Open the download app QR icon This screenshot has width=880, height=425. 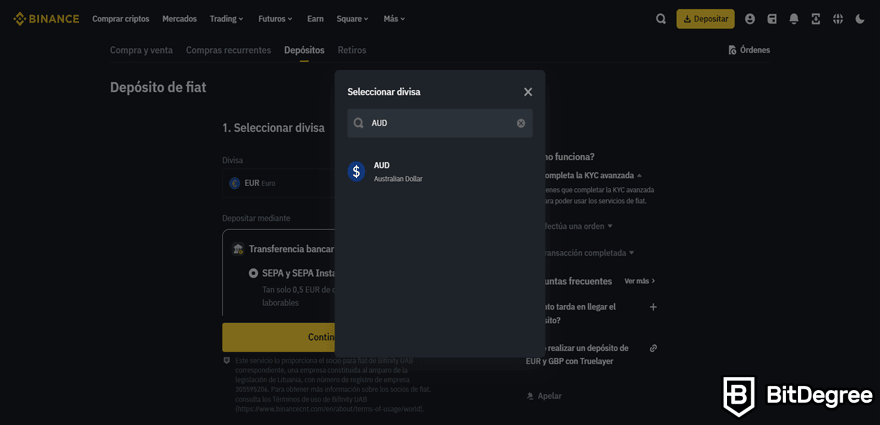[816, 19]
